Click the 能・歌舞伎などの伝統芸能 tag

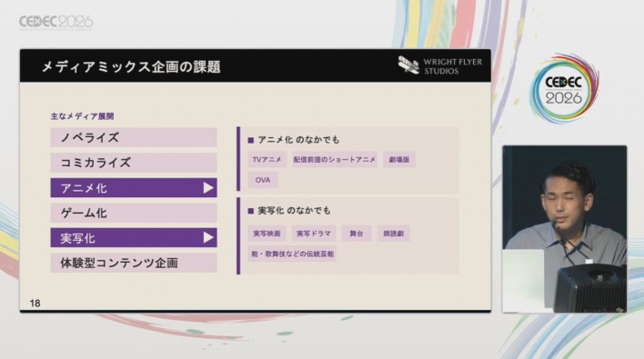click(292, 254)
